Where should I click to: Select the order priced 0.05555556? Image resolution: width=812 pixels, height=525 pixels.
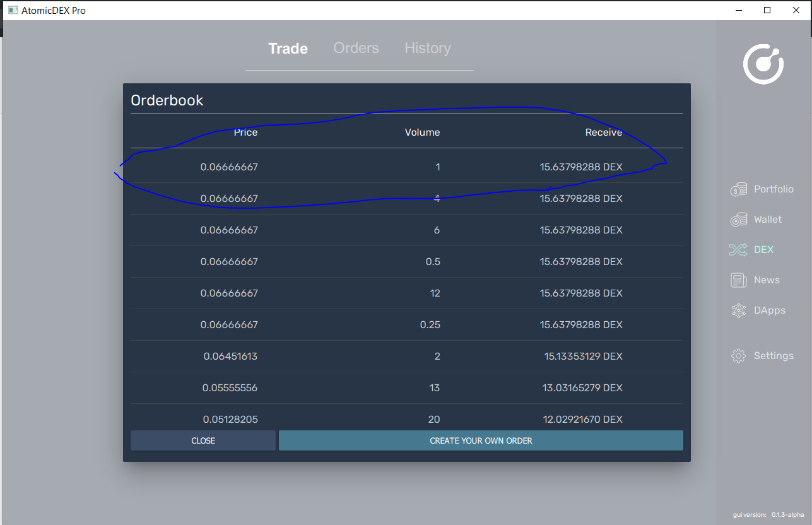point(407,388)
